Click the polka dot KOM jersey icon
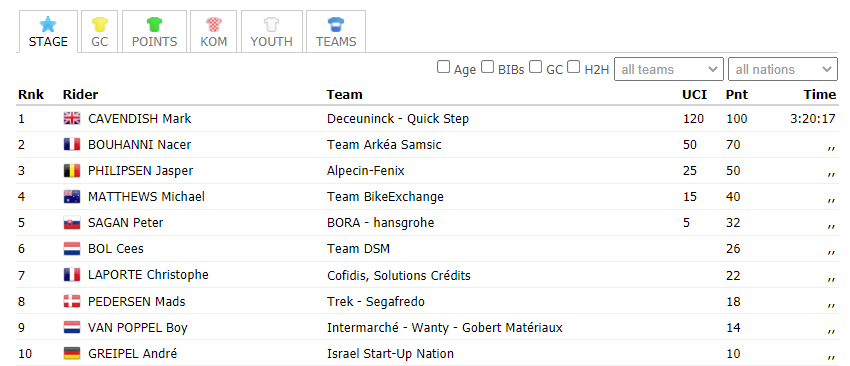Image resolution: width=850 pixels, height=366 pixels. click(214, 24)
